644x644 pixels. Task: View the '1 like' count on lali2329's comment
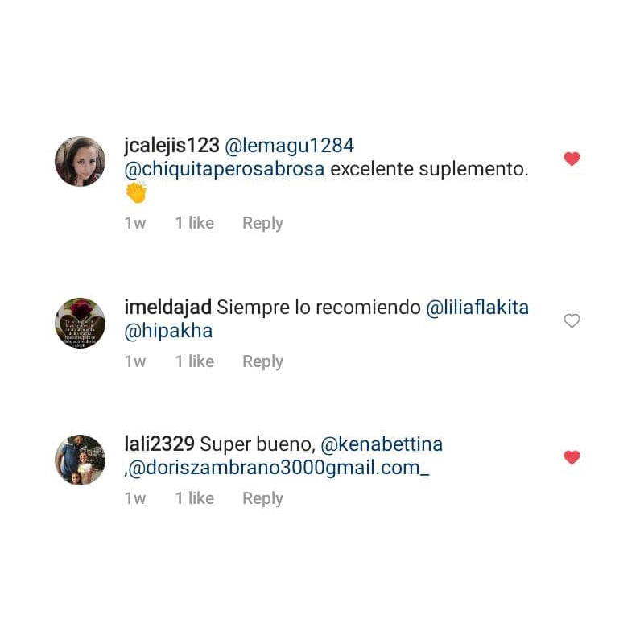195,498
